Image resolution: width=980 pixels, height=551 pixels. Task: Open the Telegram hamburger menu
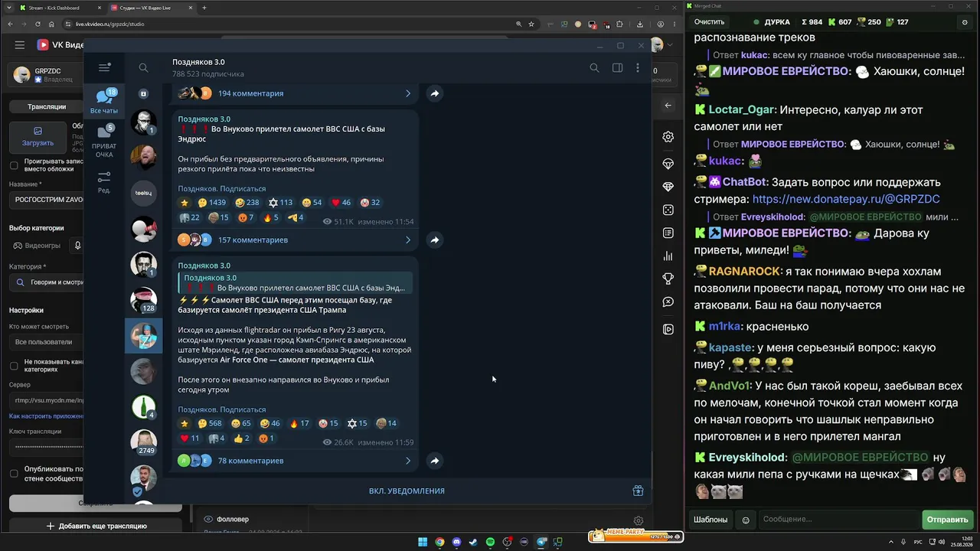coord(105,67)
